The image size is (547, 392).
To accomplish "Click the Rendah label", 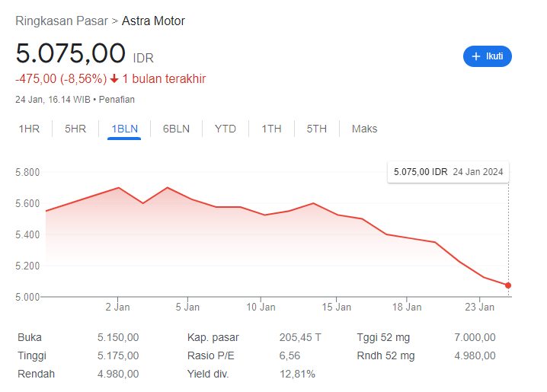I will point(36,374).
